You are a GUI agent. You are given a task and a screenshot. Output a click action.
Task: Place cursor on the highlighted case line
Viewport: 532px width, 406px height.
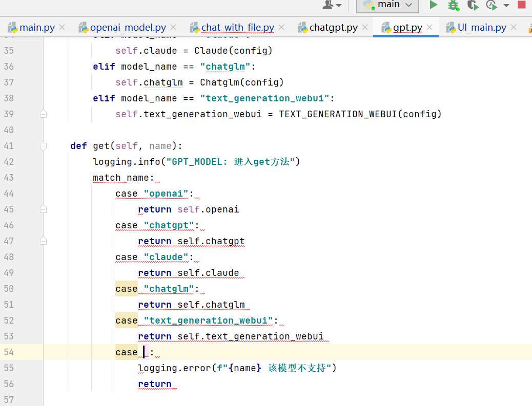coord(145,352)
